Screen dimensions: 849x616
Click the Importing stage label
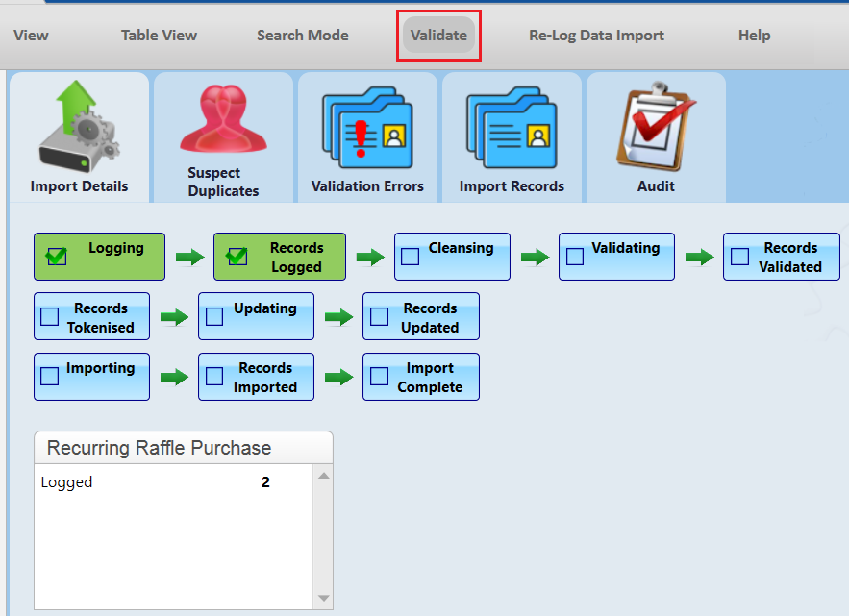click(x=100, y=368)
